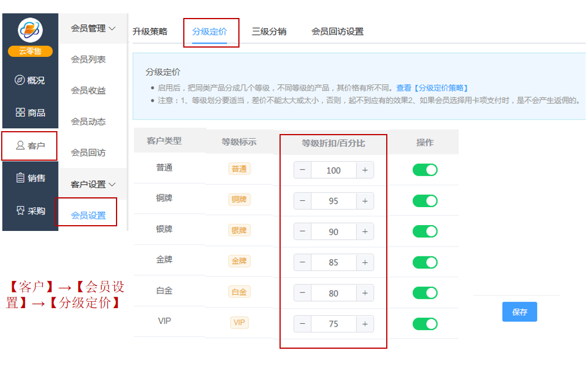Open 会员收益 in the submenu
The height and width of the screenshot is (365, 588).
click(x=88, y=91)
